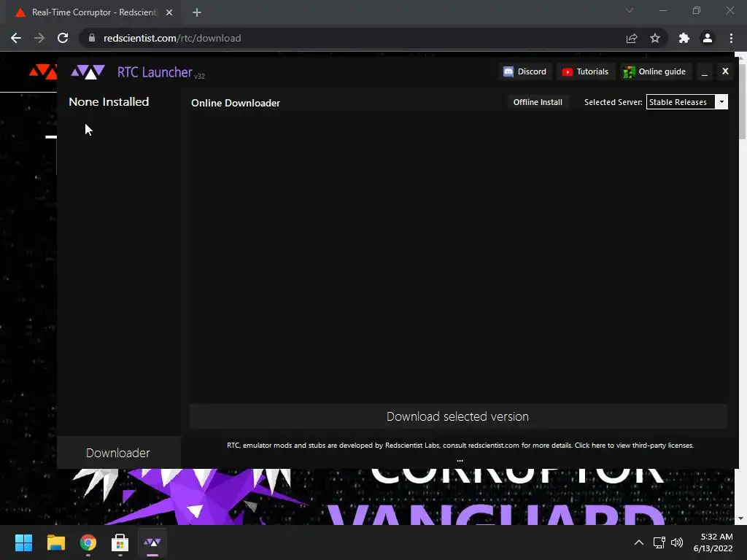
Task: Click the scrollbar down arrow
Action: (741, 518)
